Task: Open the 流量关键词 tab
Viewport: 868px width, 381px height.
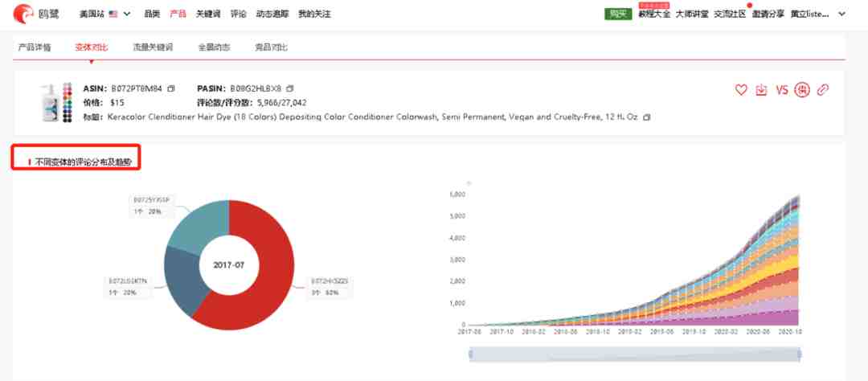Action: point(153,47)
